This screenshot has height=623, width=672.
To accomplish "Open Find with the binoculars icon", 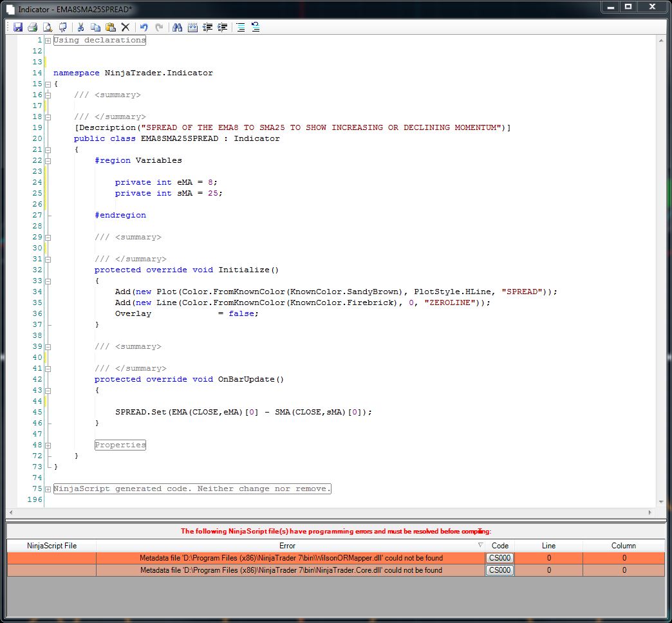I will [x=177, y=27].
